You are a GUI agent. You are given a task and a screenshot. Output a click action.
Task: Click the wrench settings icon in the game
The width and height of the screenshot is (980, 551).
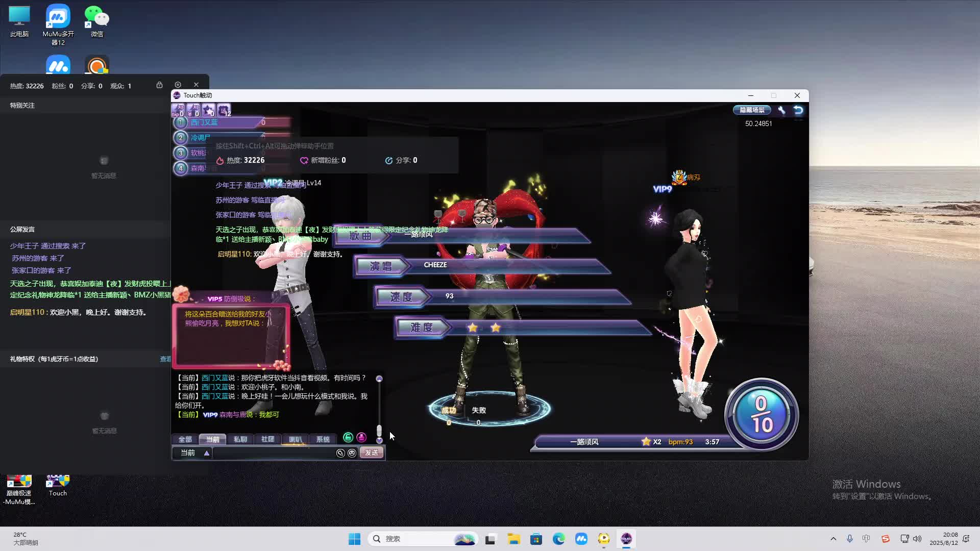781,110
